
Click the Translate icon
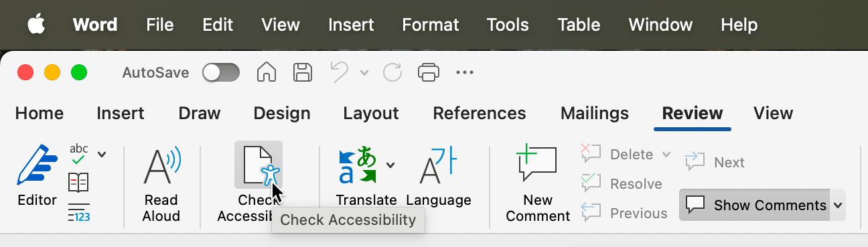tap(358, 165)
